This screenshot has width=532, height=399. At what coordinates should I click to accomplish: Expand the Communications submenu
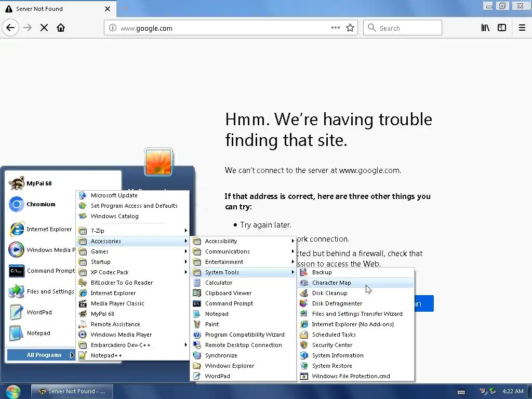pos(243,251)
